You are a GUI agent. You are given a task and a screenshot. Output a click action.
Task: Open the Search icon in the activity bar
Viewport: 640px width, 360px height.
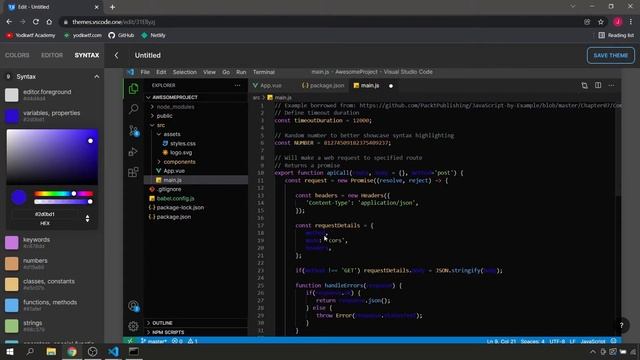[133, 109]
